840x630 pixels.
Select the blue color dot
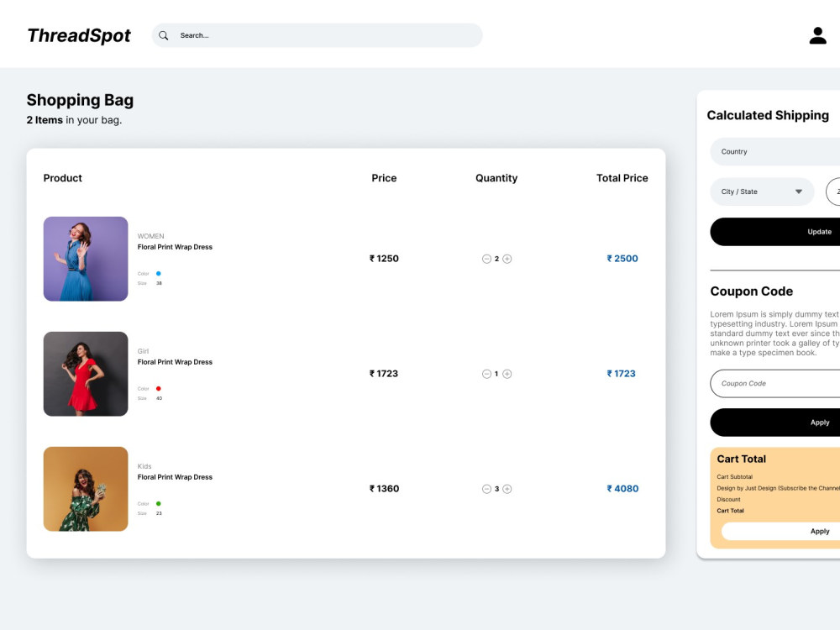[x=159, y=274]
